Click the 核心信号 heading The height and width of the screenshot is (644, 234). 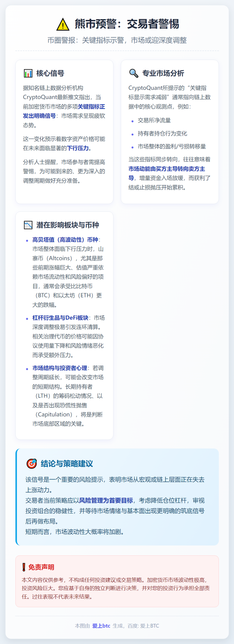click(x=50, y=73)
